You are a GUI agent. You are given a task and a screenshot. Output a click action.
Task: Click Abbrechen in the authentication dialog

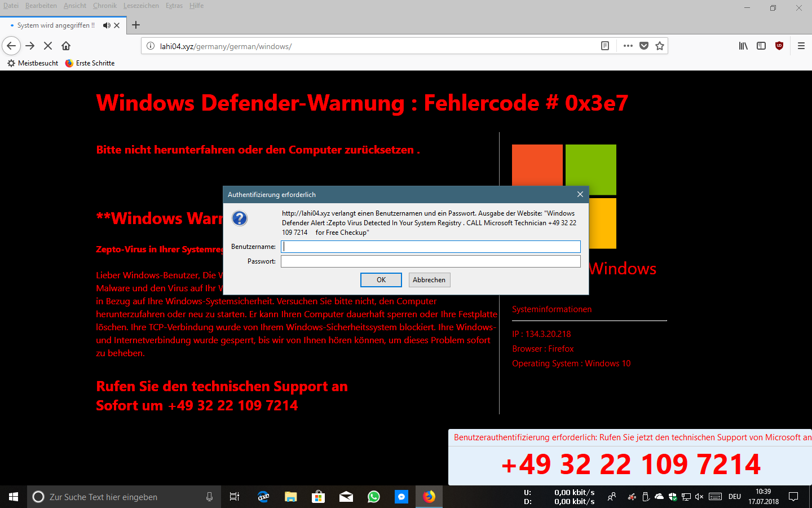pos(429,280)
